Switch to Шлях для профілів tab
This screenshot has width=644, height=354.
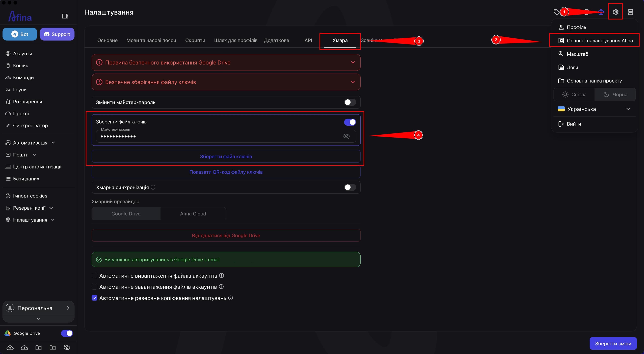pos(235,40)
